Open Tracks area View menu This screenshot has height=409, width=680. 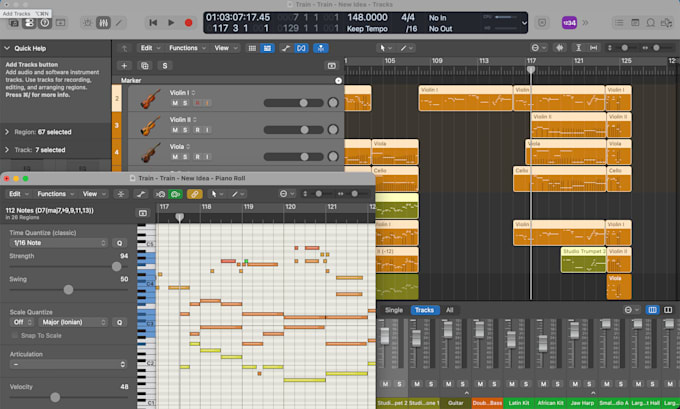225,48
